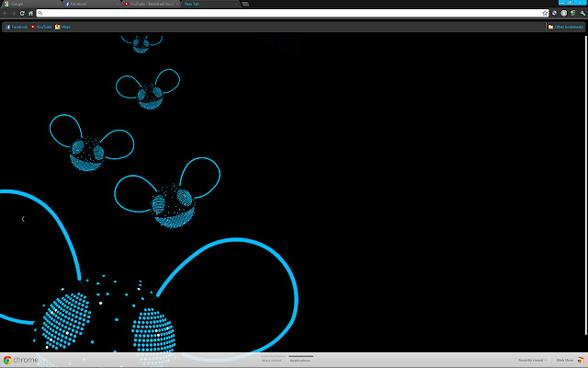The width and height of the screenshot is (588, 368).
Task: Open the YouTube bookmark in the bookmarks bar
Action: [x=40, y=27]
